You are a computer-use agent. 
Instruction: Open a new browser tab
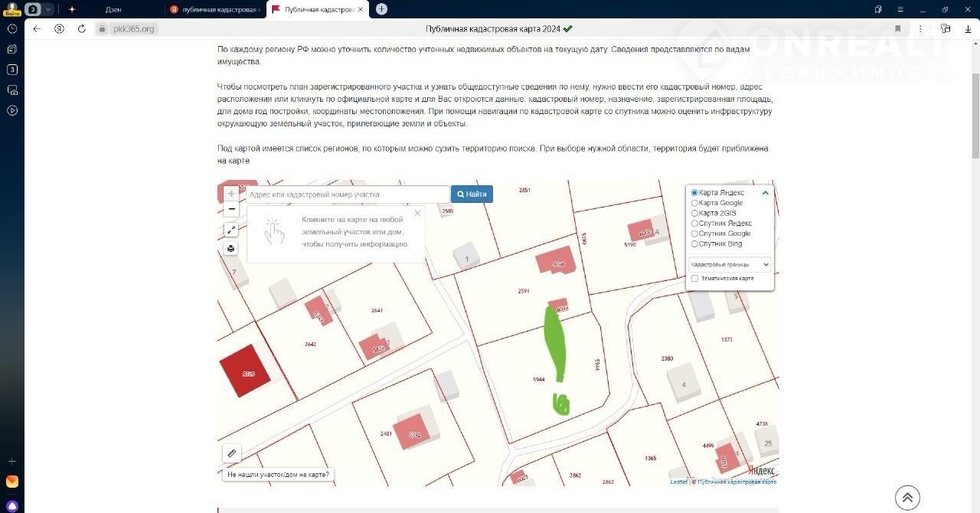tap(381, 9)
